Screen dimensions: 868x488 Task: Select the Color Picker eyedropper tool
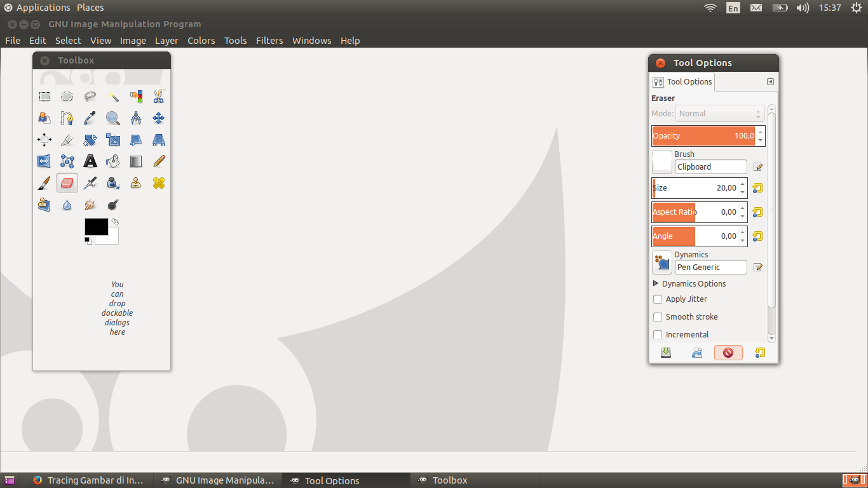[90, 118]
